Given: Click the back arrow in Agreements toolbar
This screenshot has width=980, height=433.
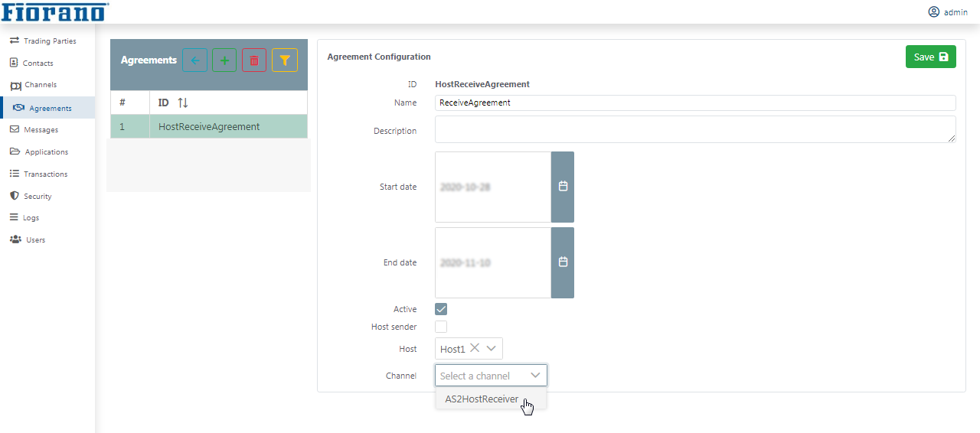Looking at the screenshot, I should [194, 60].
